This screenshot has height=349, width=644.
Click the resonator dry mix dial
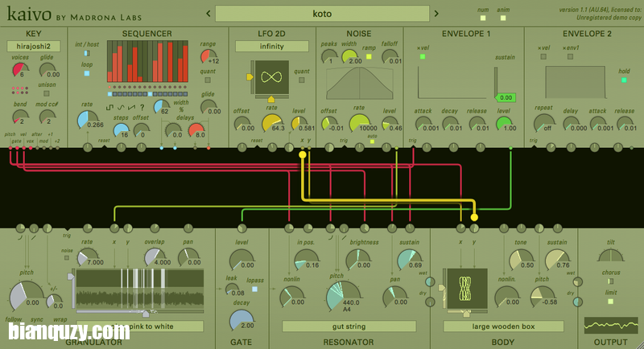point(430,302)
